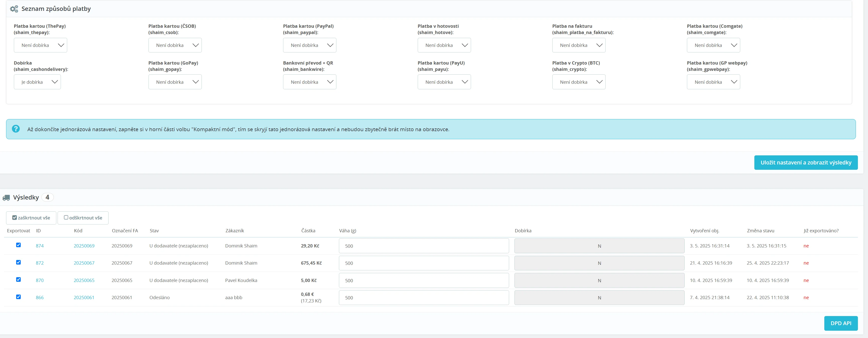Toggle export checkbox for order 874
The image size is (868, 338).
pos(18,245)
